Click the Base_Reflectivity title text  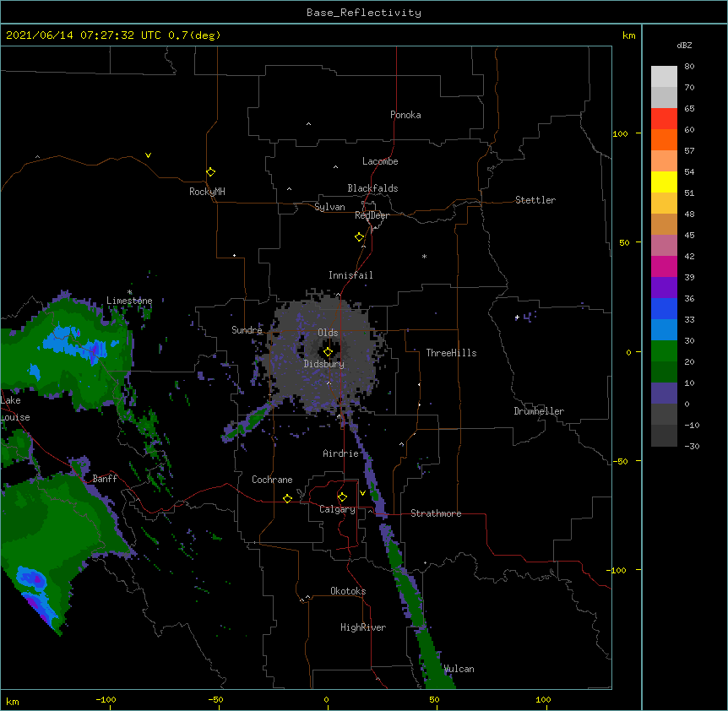coord(364,13)
